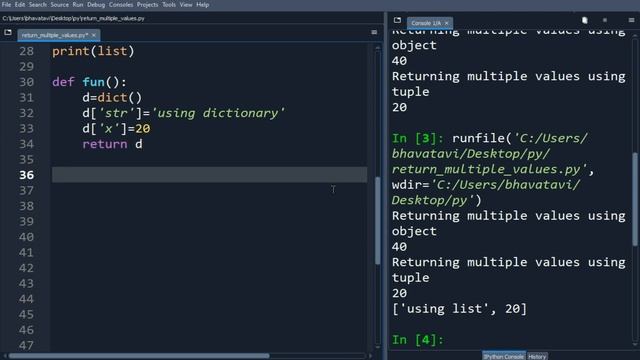Screen dimensions: 640x360
Task: Click the editor horizontal scrollbar right arrow
Action: 370,356
